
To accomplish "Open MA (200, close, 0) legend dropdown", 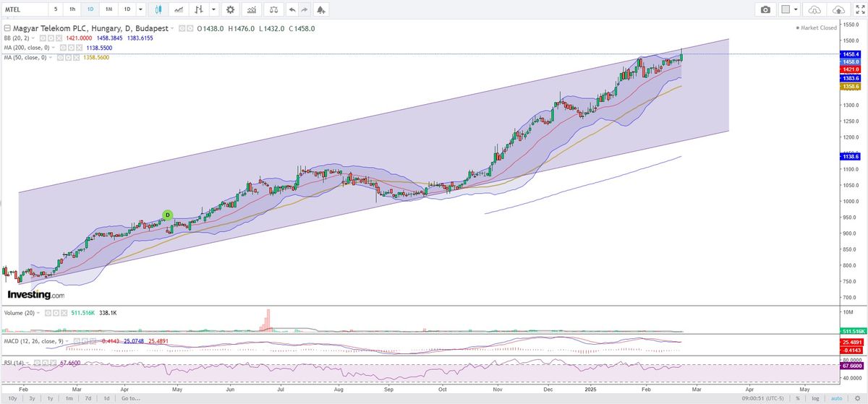I will click(x=53, y=48).
